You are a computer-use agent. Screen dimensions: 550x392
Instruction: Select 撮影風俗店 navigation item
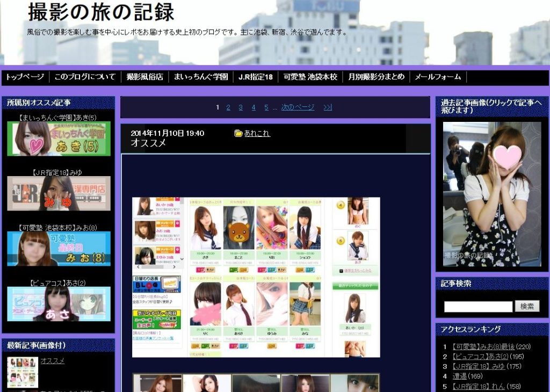click(144, 77)
